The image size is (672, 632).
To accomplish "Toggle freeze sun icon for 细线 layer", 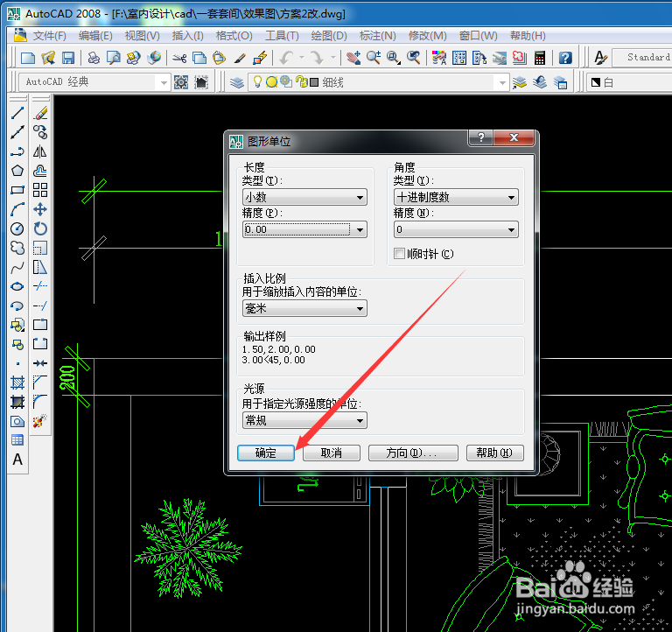I will click(271, 82).
